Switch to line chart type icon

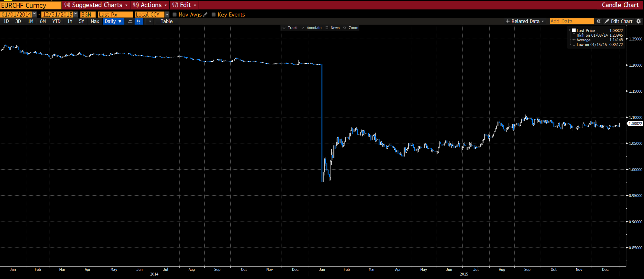pyautogui.click(x=130, y=21)
